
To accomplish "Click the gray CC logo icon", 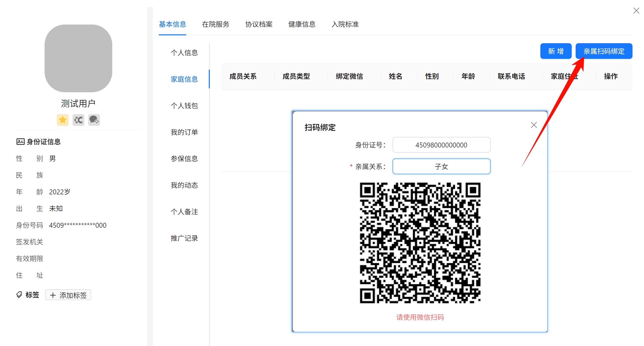I will coord(78,120).
